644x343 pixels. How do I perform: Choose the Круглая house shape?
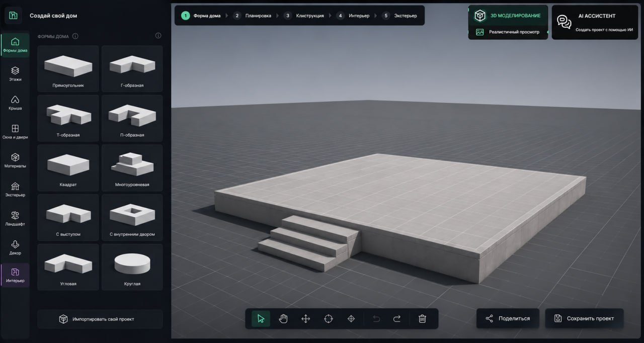[x=132, y=267]
